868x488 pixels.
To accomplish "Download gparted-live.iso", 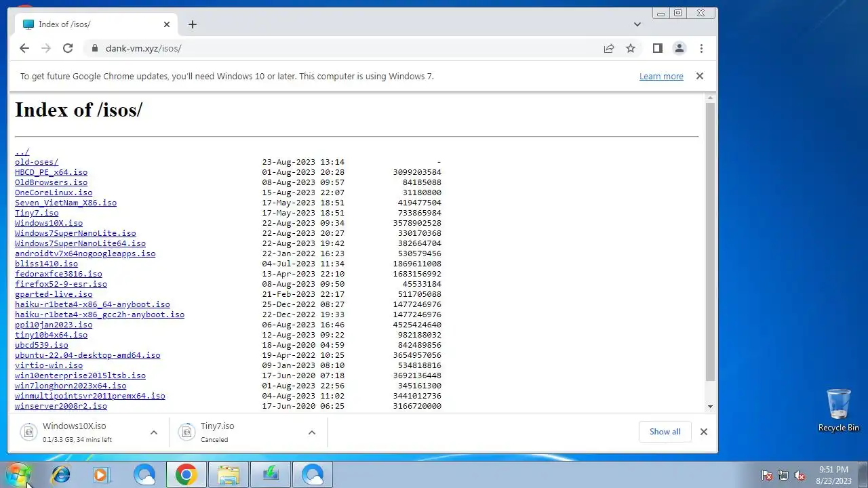I will 54,294.
